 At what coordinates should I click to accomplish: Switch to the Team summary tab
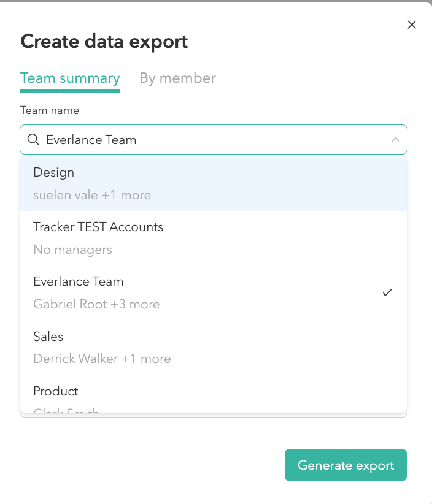(x=70, y=78)
